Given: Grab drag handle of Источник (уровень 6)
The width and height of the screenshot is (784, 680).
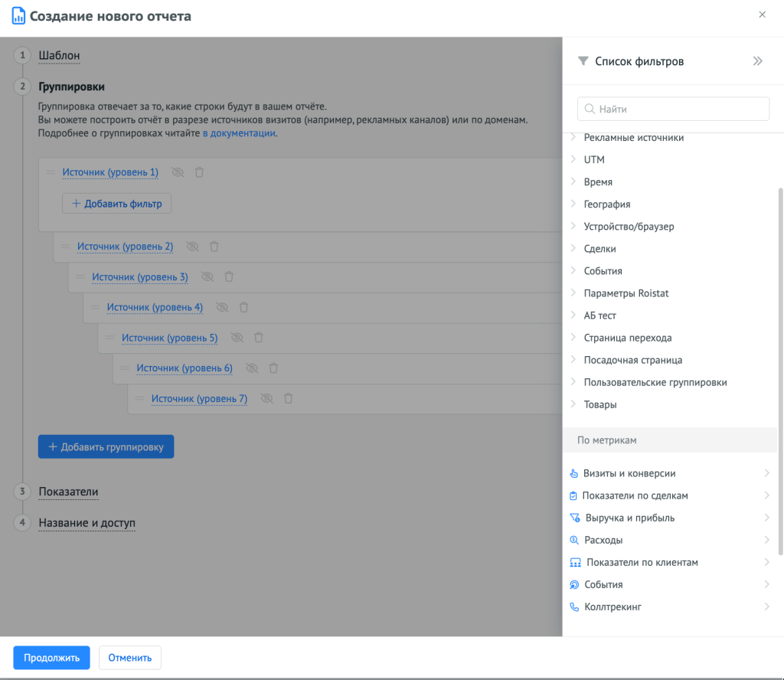Looking at the screenshot, I should tap(125, 368).
